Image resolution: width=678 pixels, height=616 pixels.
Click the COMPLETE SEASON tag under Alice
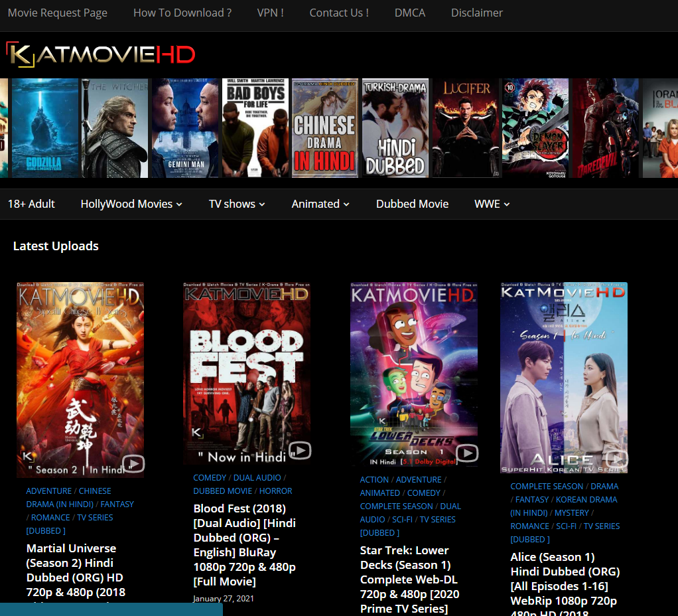click(x=547, y=486)
